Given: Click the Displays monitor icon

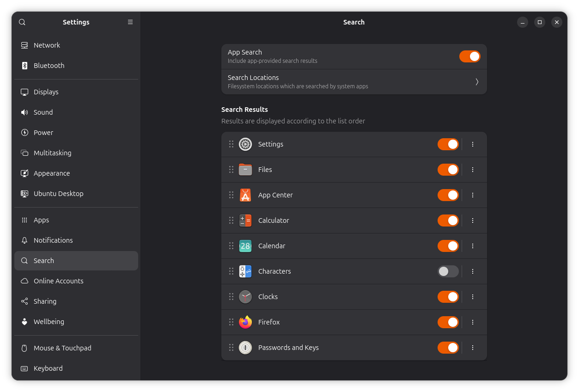Looking at the screenshot, I should (24, 92).
